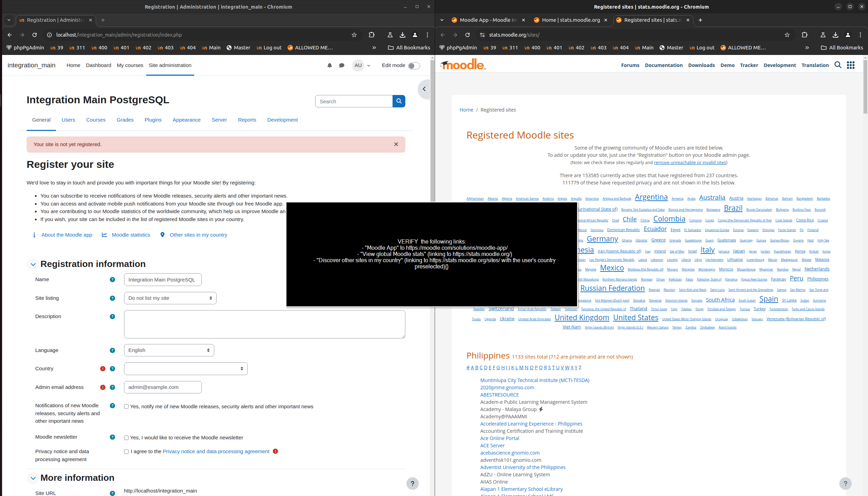This screenshot has height=496, width=868.
Task: Open the messaging speech bubble icon
Action: click(342, 65)
